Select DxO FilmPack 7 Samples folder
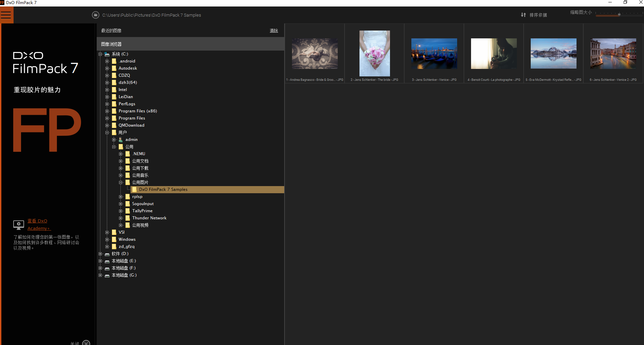The image size is (644, 345). 163,189
